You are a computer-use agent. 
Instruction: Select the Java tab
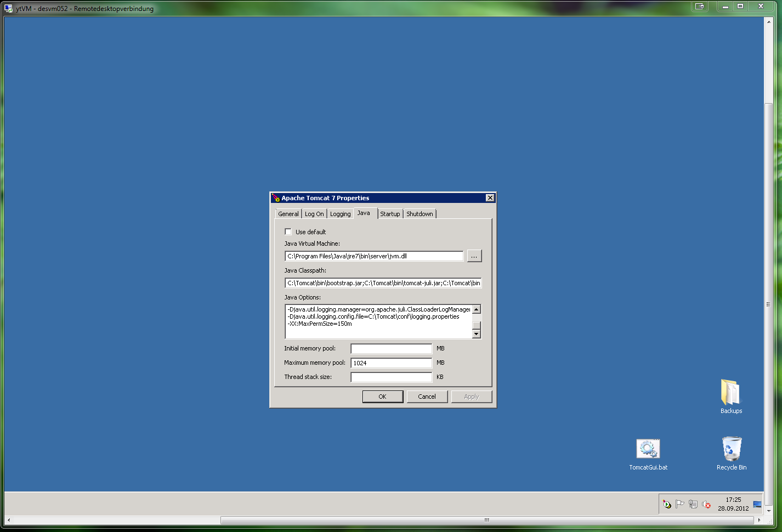[x=364, y=213]
